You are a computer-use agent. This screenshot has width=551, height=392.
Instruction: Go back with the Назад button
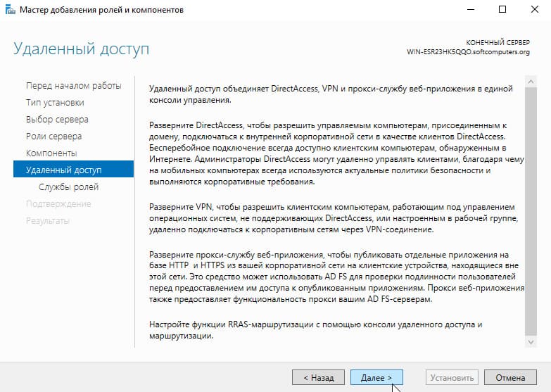(x=318, y=378)
